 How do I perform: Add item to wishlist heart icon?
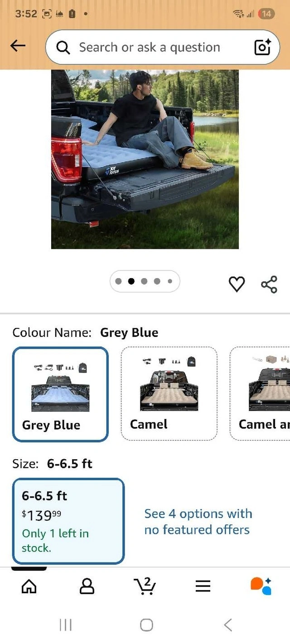[x=237, y=284]
